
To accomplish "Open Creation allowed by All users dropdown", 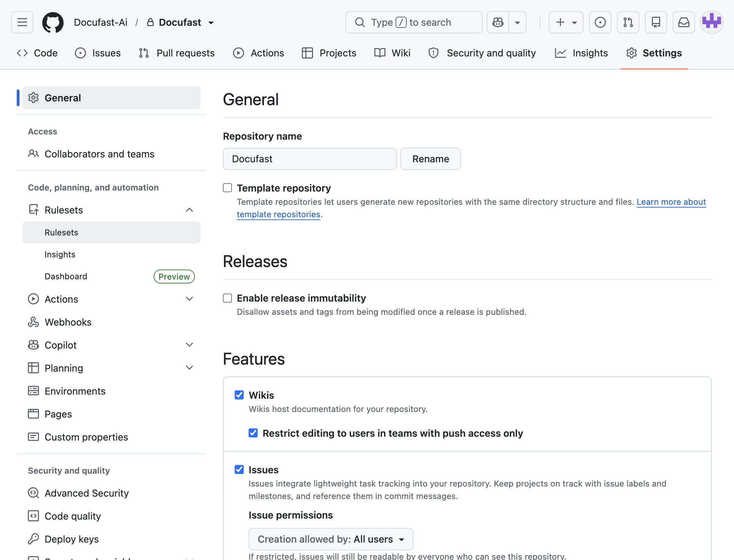I will 331,539.
